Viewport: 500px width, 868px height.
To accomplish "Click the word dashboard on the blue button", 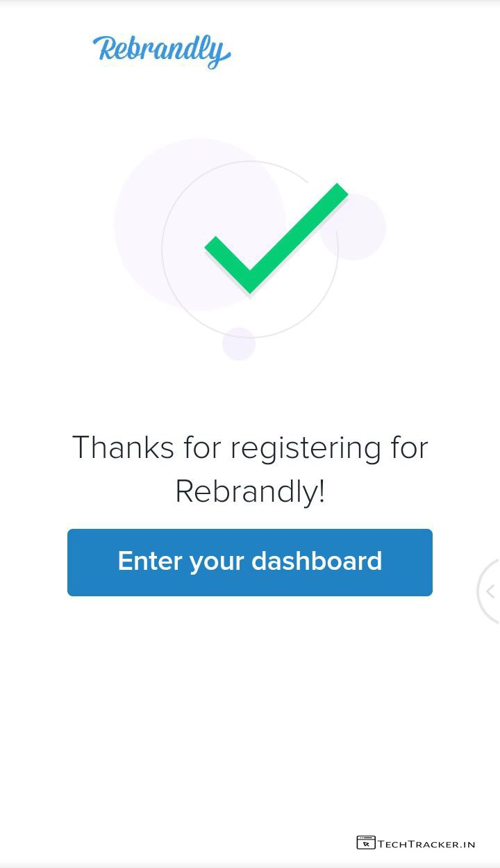I will point(317,561).
